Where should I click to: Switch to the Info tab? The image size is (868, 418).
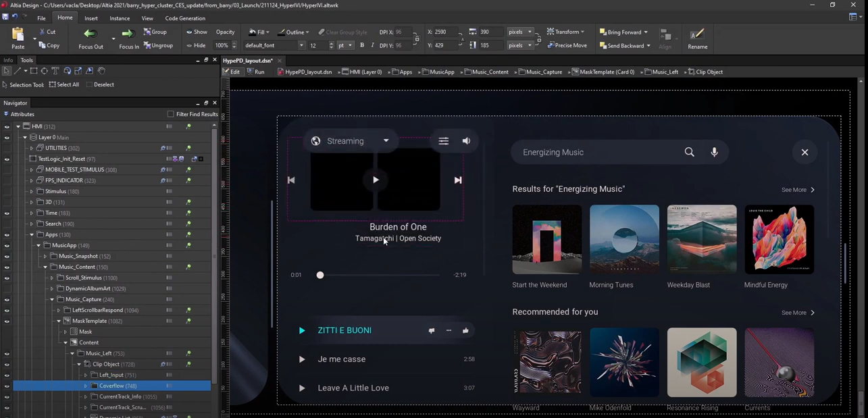[7, 60]
